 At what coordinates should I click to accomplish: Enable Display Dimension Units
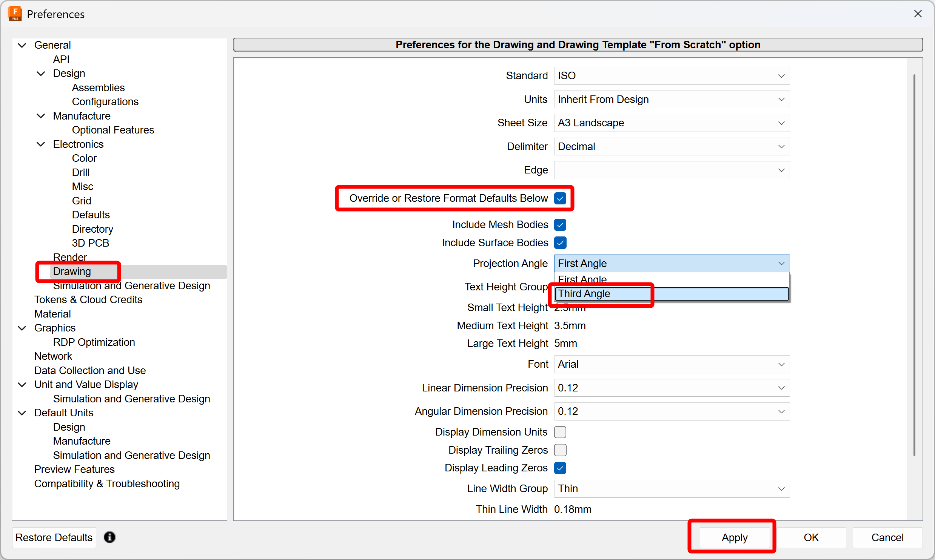coord(560,432)
